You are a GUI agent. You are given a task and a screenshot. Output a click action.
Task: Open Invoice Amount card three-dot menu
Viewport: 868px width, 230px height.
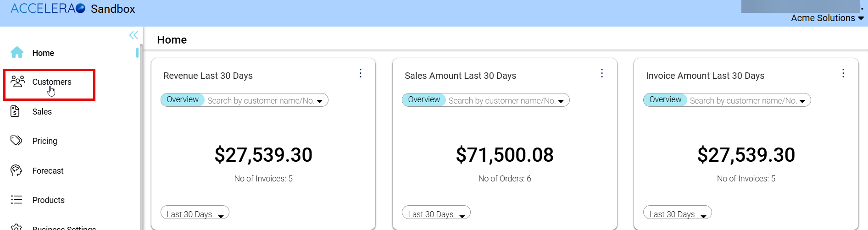tap(843, 73)
